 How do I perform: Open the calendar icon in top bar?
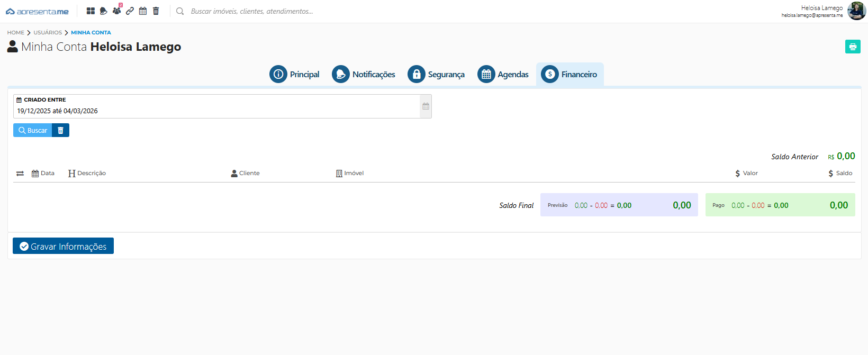[143, 11]
